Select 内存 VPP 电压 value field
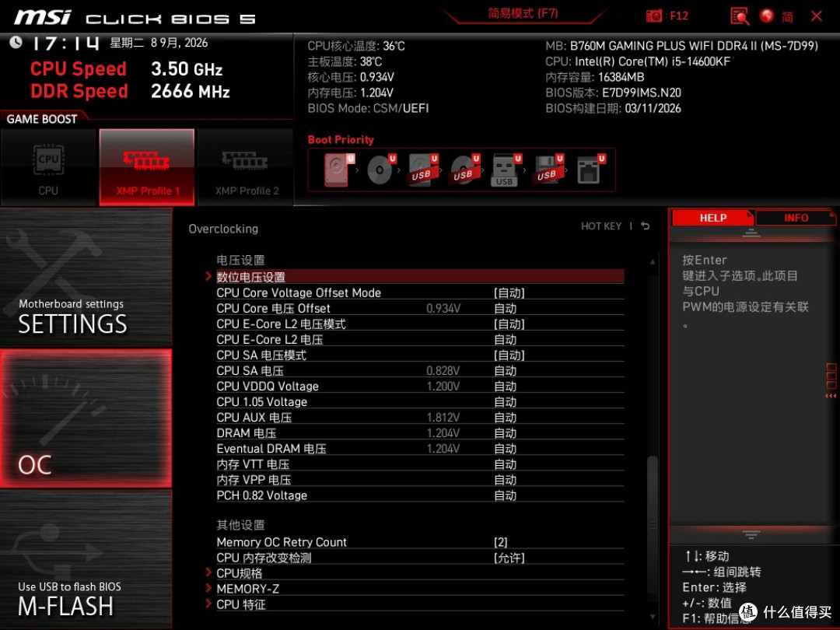Viewport: 840px width, 630px height. [506, 479]
